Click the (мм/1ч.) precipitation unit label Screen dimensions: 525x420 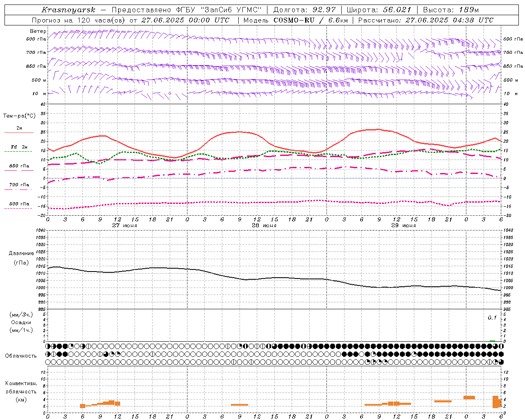[x=21, y=330]
